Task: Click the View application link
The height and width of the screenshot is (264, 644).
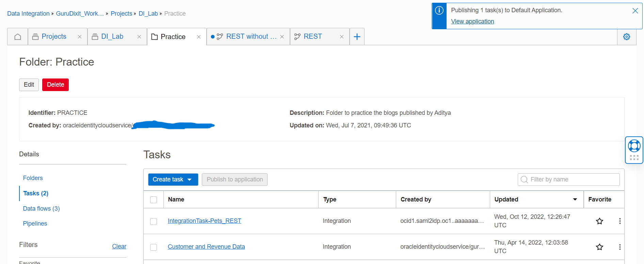Action: point(472,21)
